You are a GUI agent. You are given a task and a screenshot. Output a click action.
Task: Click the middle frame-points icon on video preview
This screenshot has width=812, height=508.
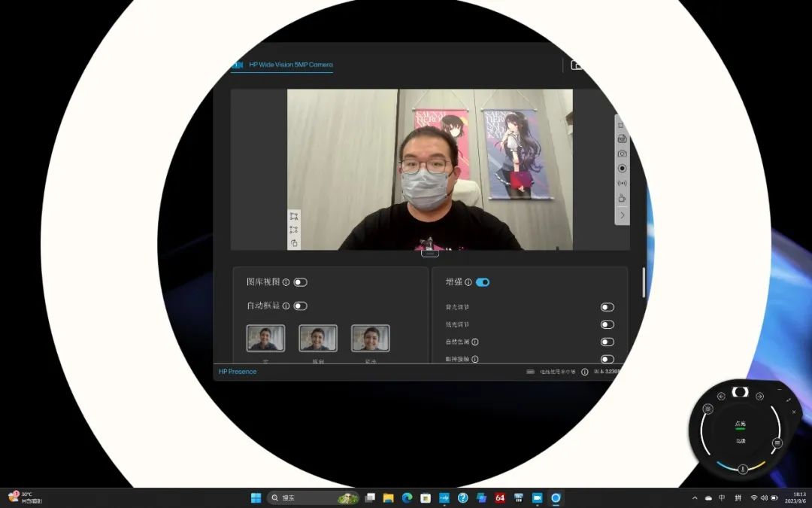pos(294,229)
